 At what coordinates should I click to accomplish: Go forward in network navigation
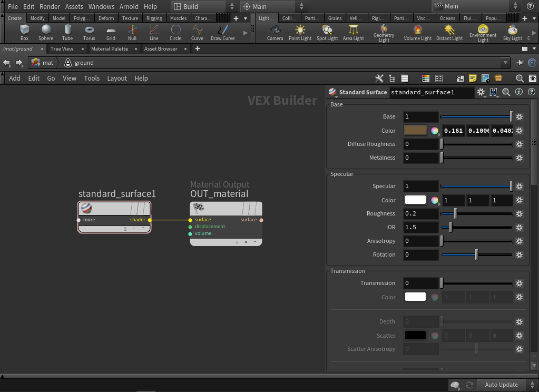(x=19, y=63)
